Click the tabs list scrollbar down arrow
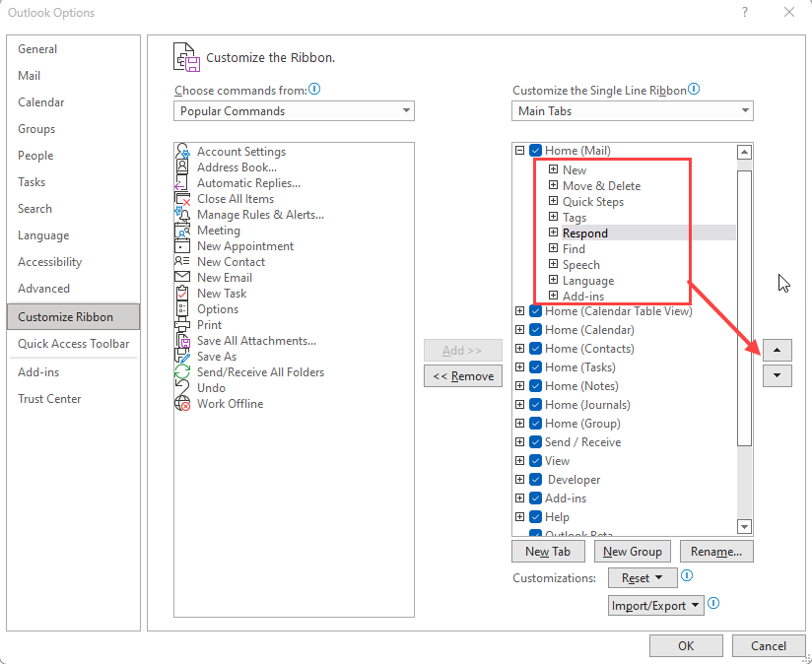This screenshot has width=812, height=664. click(744, 527)
